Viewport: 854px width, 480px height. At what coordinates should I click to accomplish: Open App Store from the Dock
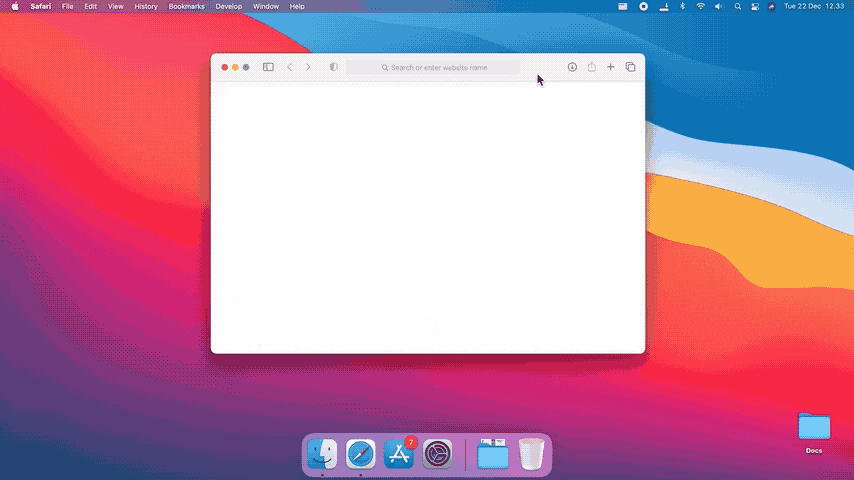399,454
